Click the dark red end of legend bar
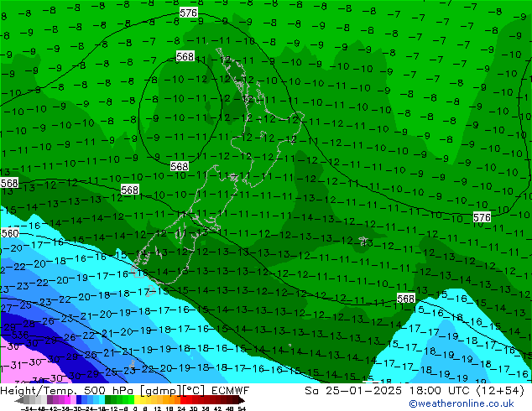The width and height of the screenshot is (532, 411). pos(238,402)
